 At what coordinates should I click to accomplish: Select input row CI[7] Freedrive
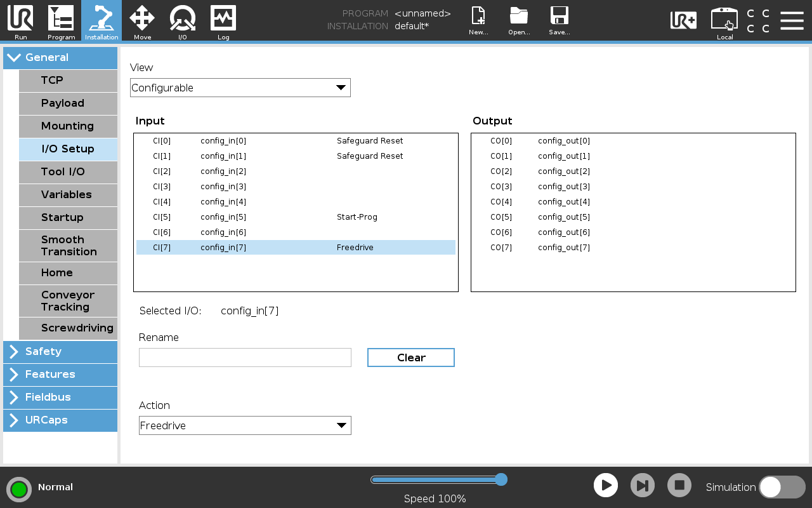[296, 248]
